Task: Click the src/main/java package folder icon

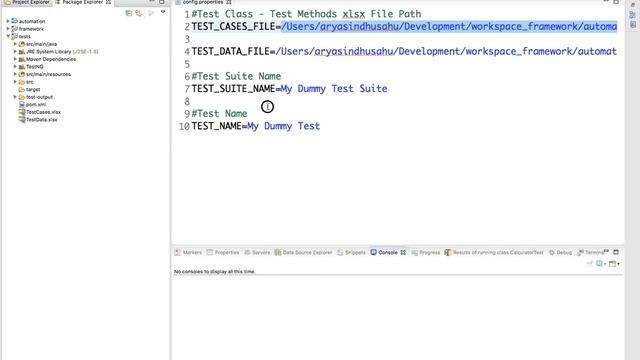Action: [22, 44]
